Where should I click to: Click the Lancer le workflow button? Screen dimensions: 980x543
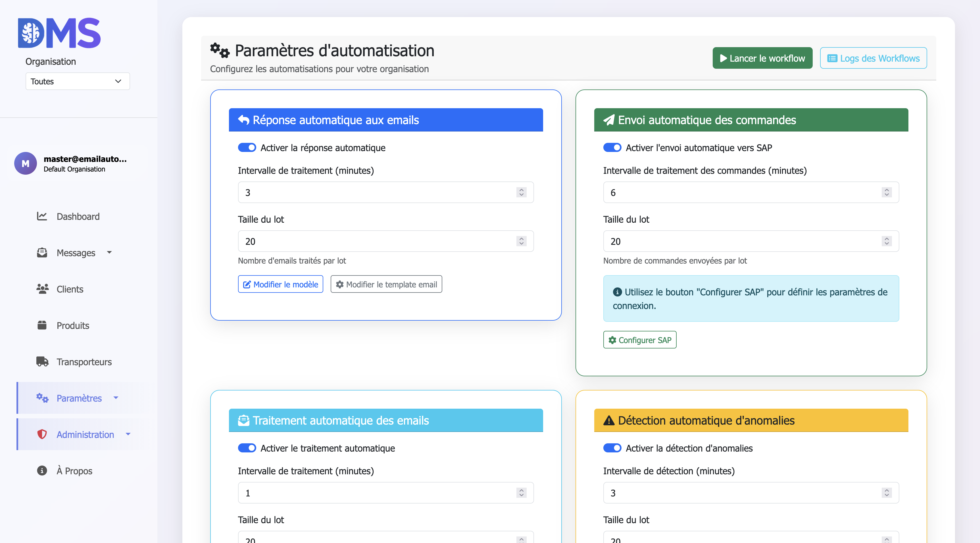pyautogui.click(x=762, y=58)
